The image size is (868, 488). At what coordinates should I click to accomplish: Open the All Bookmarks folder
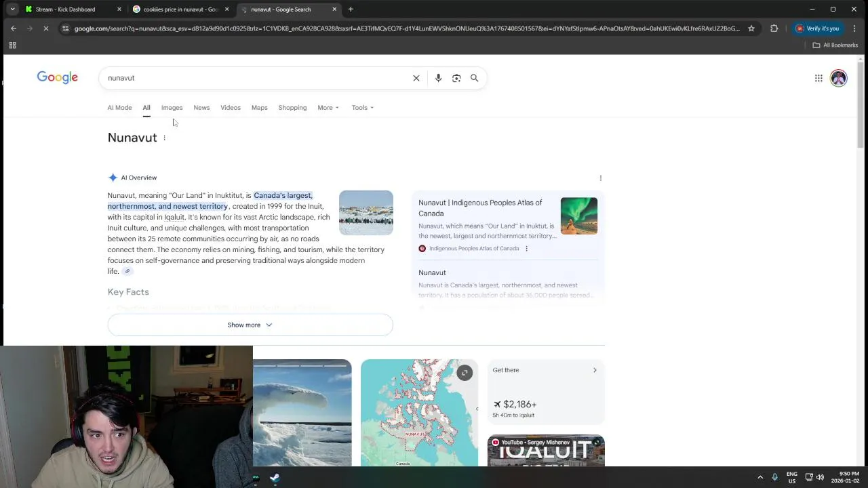coord(835,45)
